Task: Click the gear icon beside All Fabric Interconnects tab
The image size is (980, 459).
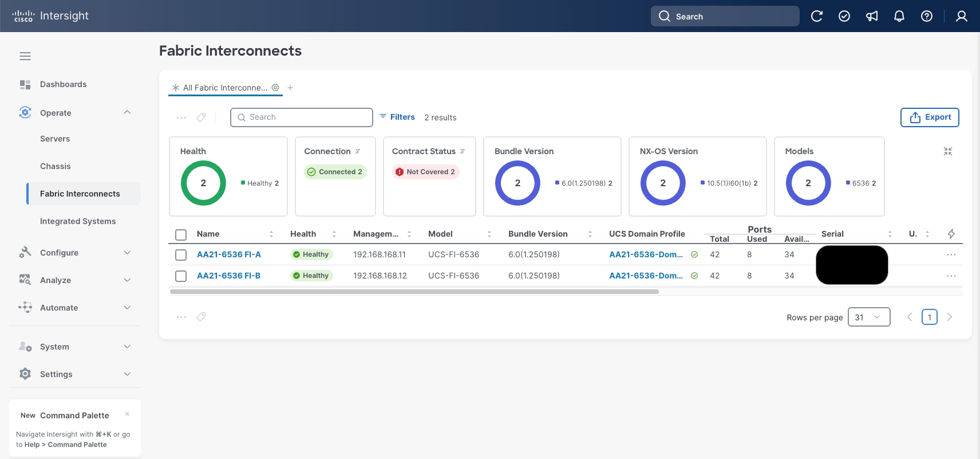Action: tap(275, 88)
